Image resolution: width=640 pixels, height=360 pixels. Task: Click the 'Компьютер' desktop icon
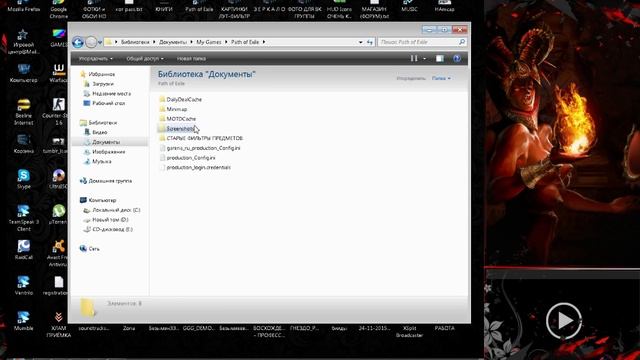click(x=24, y=72)
